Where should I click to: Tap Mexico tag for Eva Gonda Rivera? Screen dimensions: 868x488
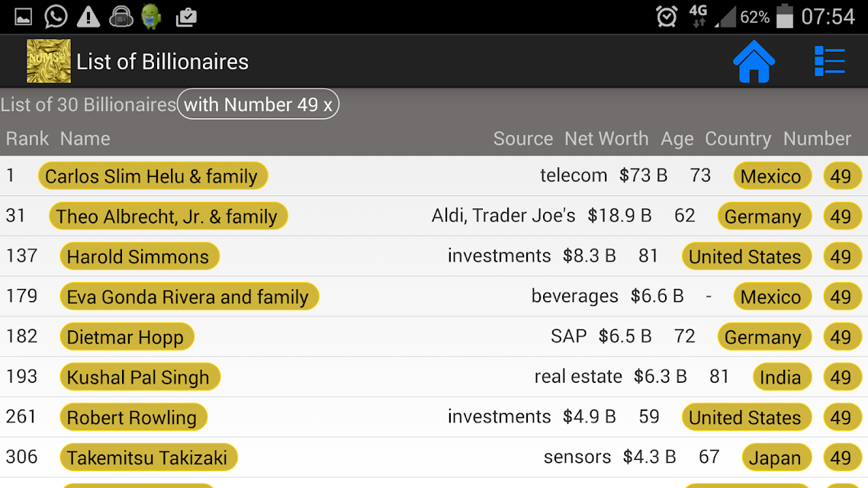click(772, 297)
